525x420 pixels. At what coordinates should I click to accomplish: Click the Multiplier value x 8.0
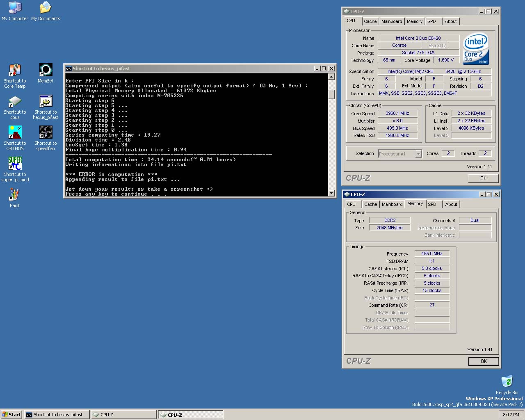click(x=397, y=121)
